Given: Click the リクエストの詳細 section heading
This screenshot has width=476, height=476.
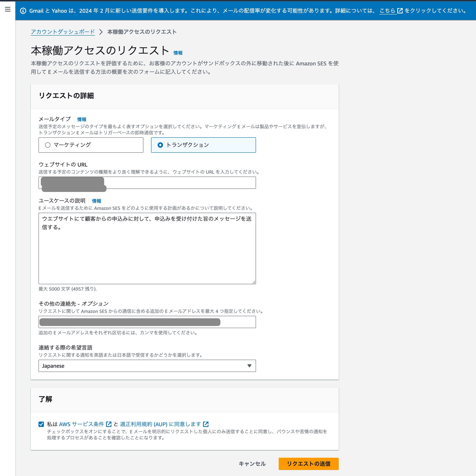Looking at the screenshot, I should coord(66,96).
